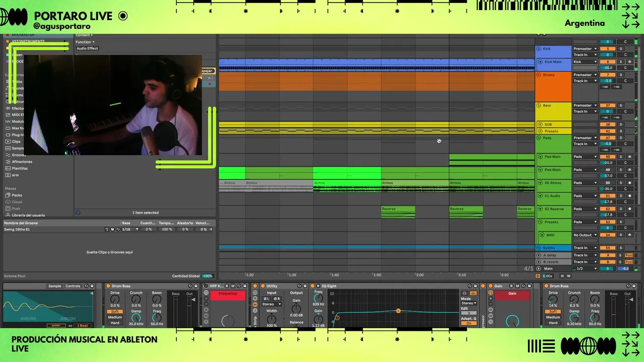Toggle Gain rack device activator
Viewport: 644px width, 362px height.
(x=491, y=286)
